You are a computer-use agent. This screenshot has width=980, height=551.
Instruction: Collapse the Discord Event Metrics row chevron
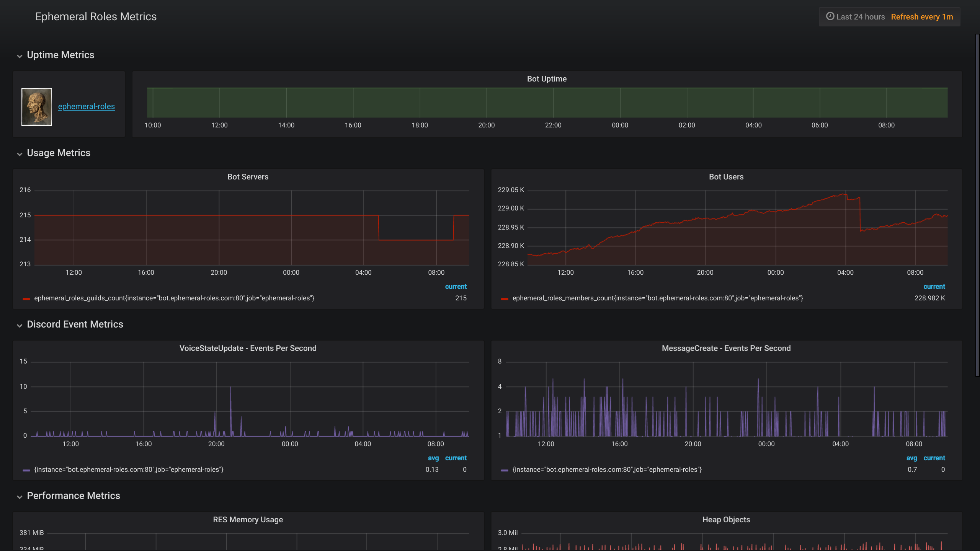pos(20,325)
